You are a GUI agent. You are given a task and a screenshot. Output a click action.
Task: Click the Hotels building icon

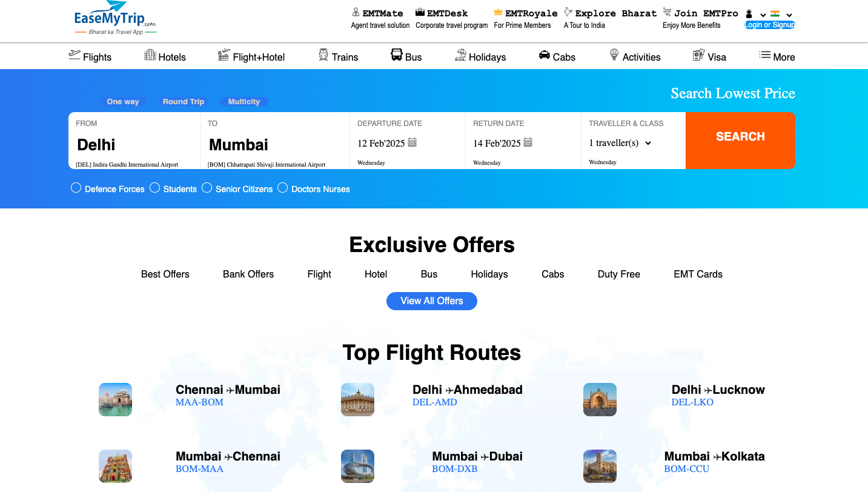pyautogui.click(x=150, y=55)
